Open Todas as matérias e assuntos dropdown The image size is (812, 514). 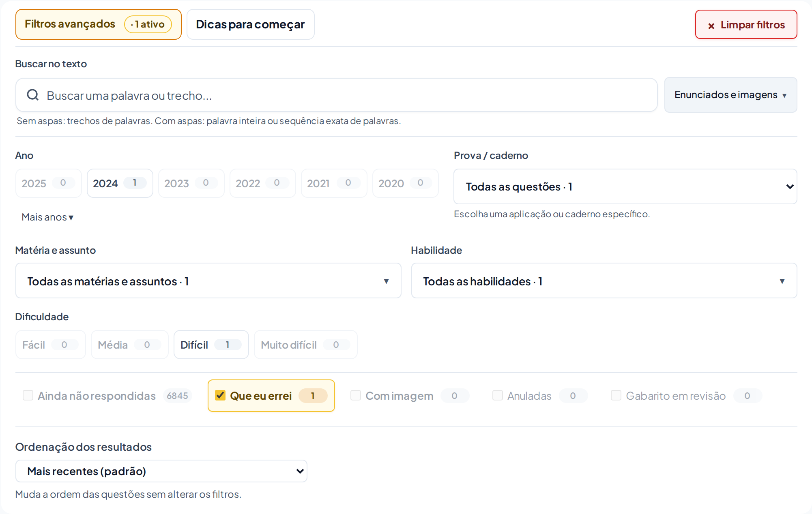click(208, 281)
